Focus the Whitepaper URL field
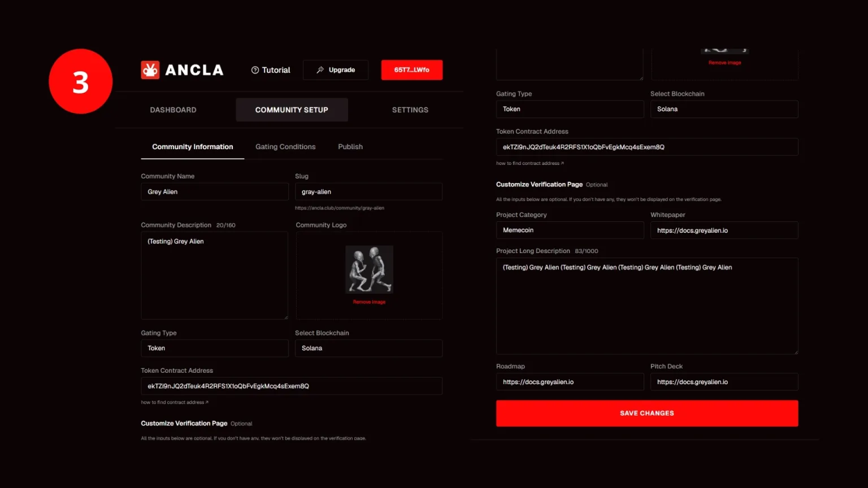868x488 pixels. click(x=724, y=230)
